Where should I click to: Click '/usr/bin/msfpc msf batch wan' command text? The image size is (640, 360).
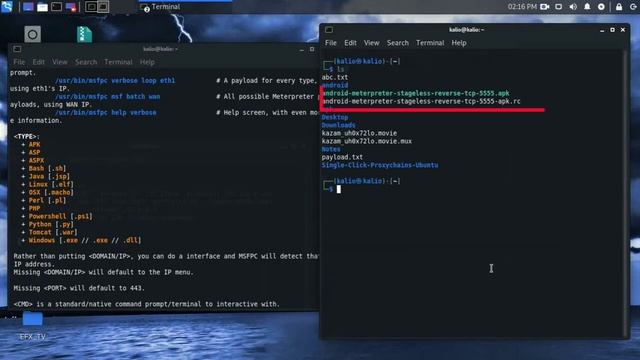108,96
